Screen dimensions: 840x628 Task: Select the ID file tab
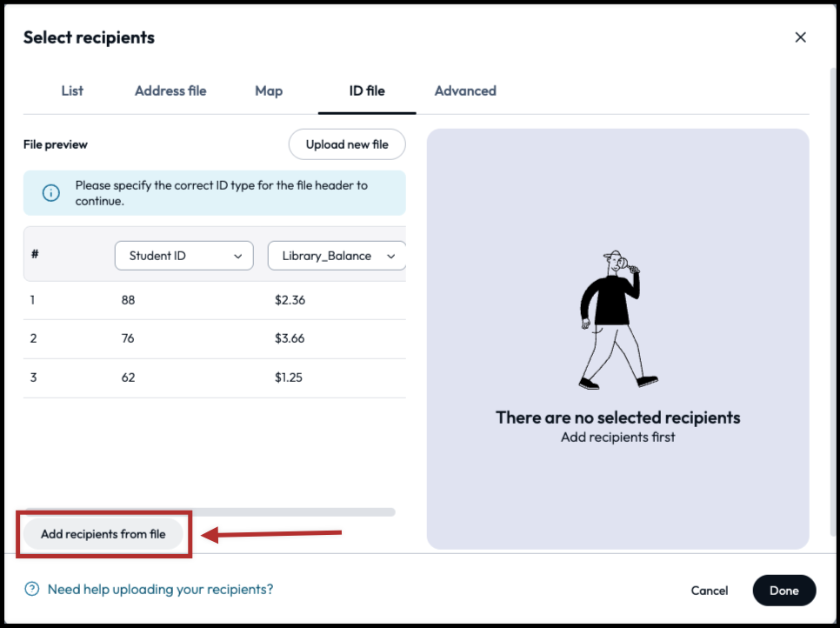click(367, 90)
